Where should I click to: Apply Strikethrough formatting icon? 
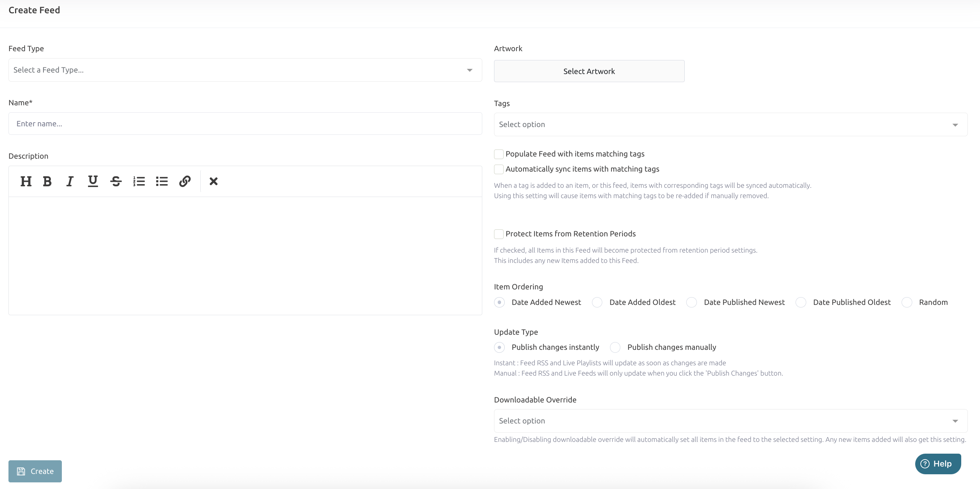tap(116, 182)
